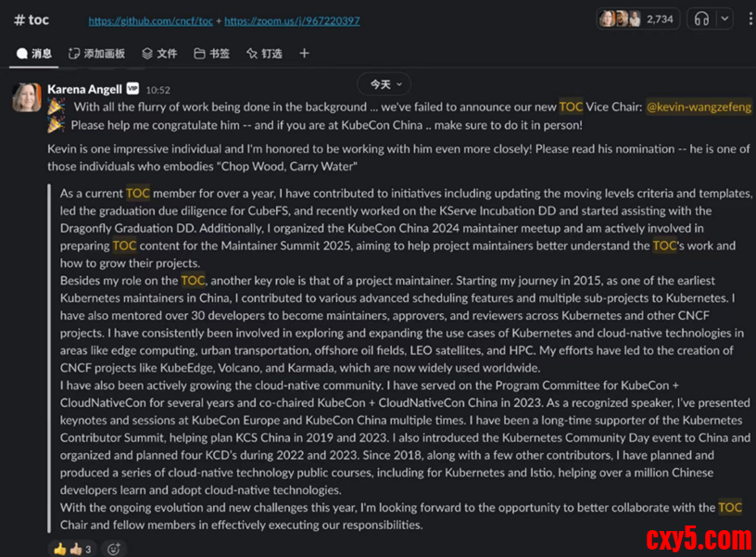Add a new tab with the plus icon
The width and height of the screenshot is (756, 557).
click(x=304, y=54)
